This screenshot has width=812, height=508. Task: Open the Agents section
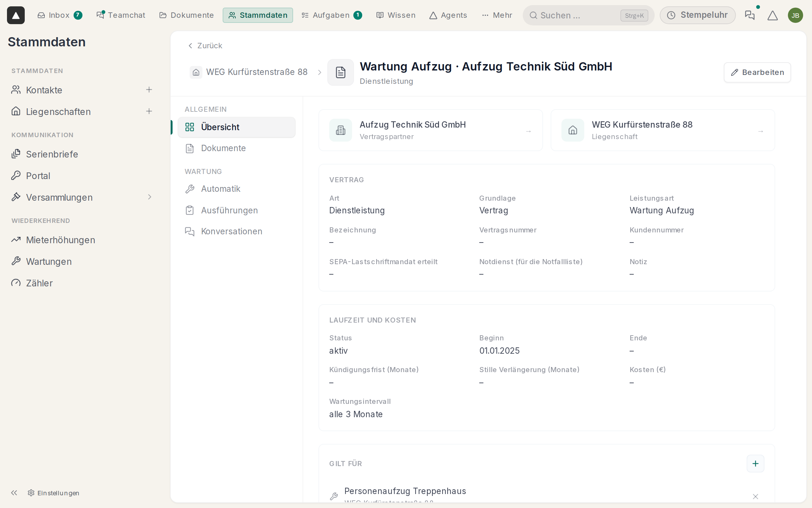pyautogui.click(x=448, y=15)
